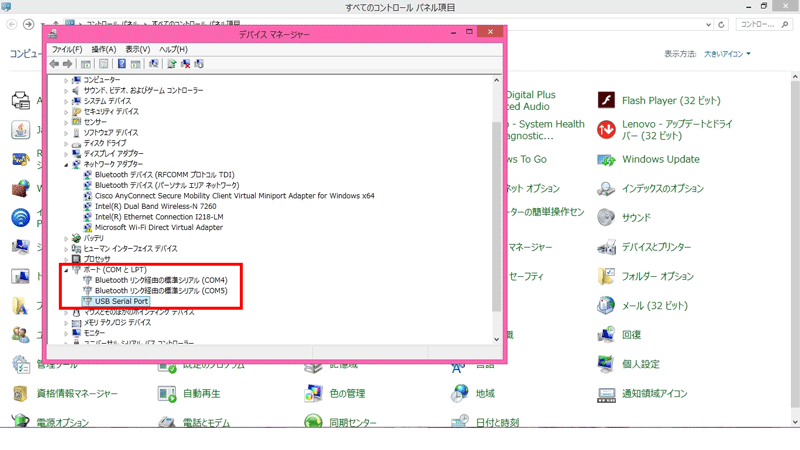Collapse the ネットワーク アダプター node

click(66, 165)
